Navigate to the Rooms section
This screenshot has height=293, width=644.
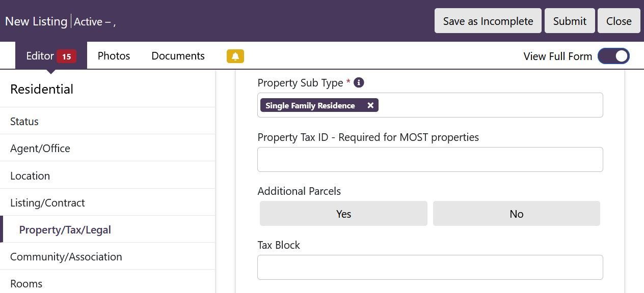(26, 283)
